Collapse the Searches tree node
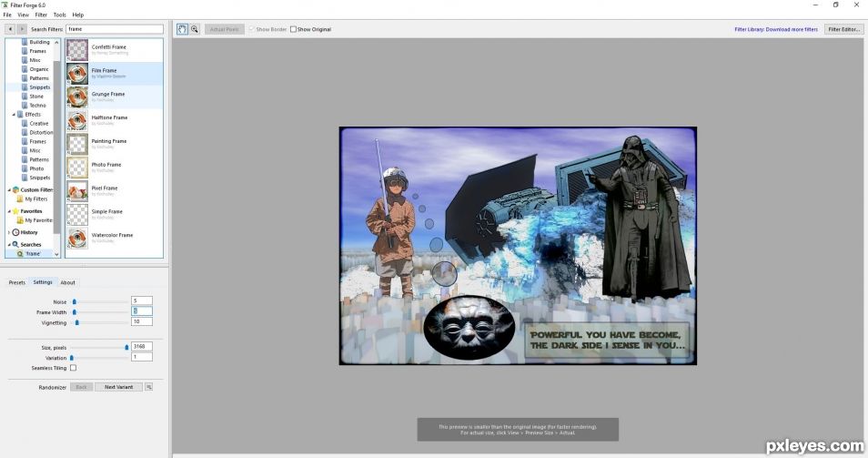Viewport: 868px width, 458px height. click(x=9, y=244)
